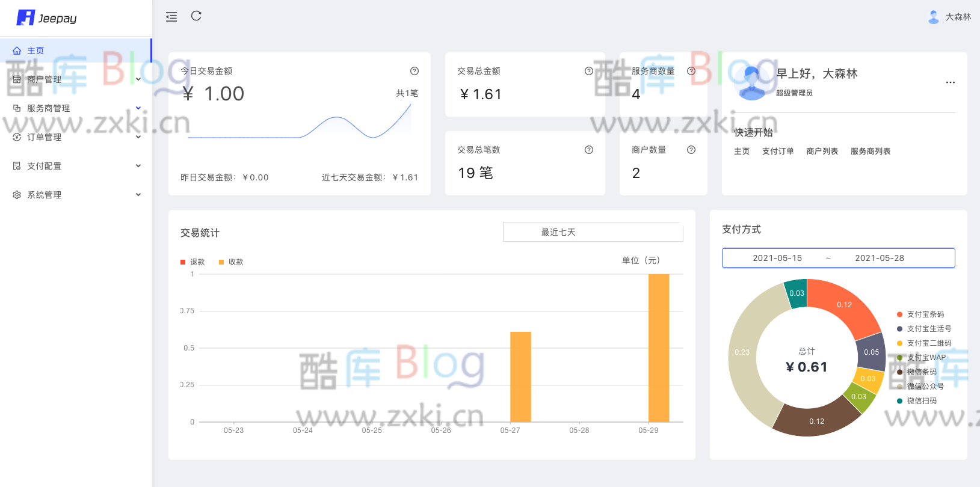Click the brown 0.12 donut segment
980x487 pixels.
[x=816, y=420]
